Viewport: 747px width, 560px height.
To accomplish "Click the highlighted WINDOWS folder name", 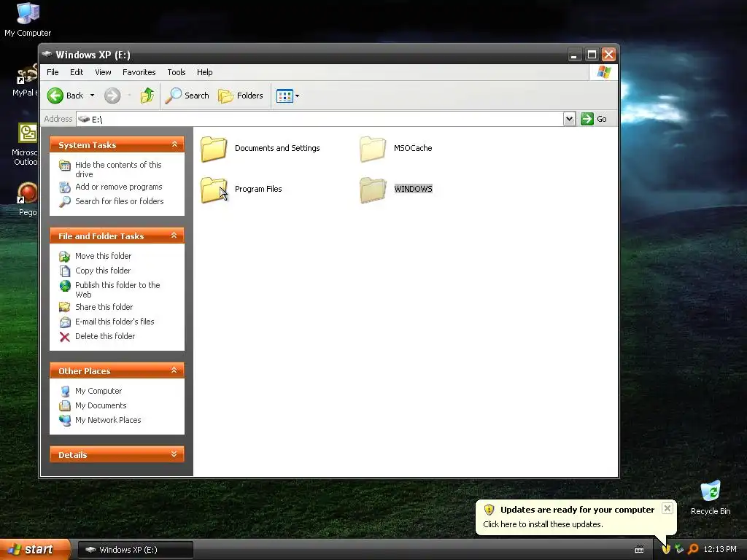I will [413, 189].
